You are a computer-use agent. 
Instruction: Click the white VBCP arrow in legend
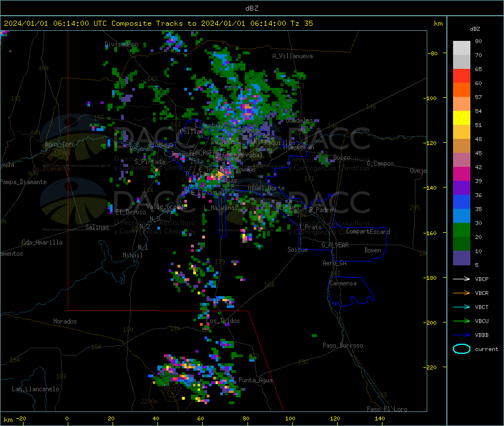pos(461,279)
